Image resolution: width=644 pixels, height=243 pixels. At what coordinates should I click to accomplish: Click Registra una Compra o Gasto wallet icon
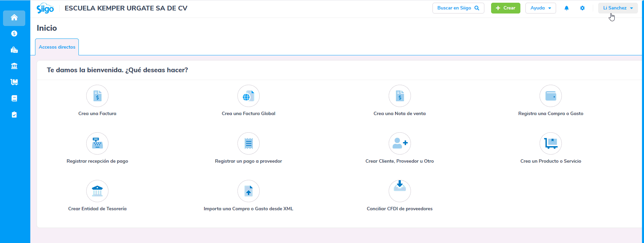551,96
